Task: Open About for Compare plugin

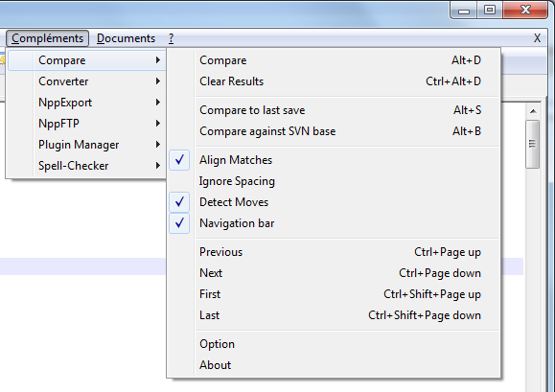Action: (334, 365)
